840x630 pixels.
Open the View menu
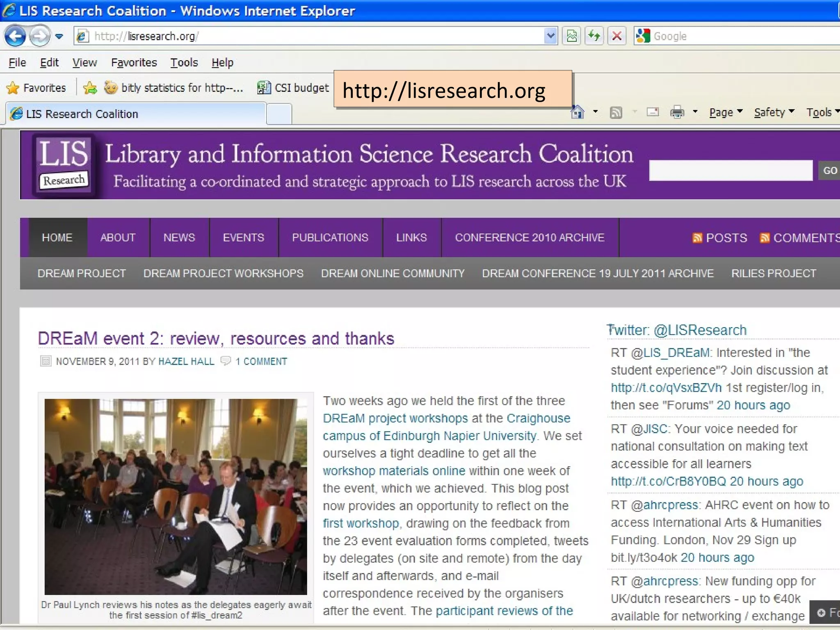[x=84, y=62]
